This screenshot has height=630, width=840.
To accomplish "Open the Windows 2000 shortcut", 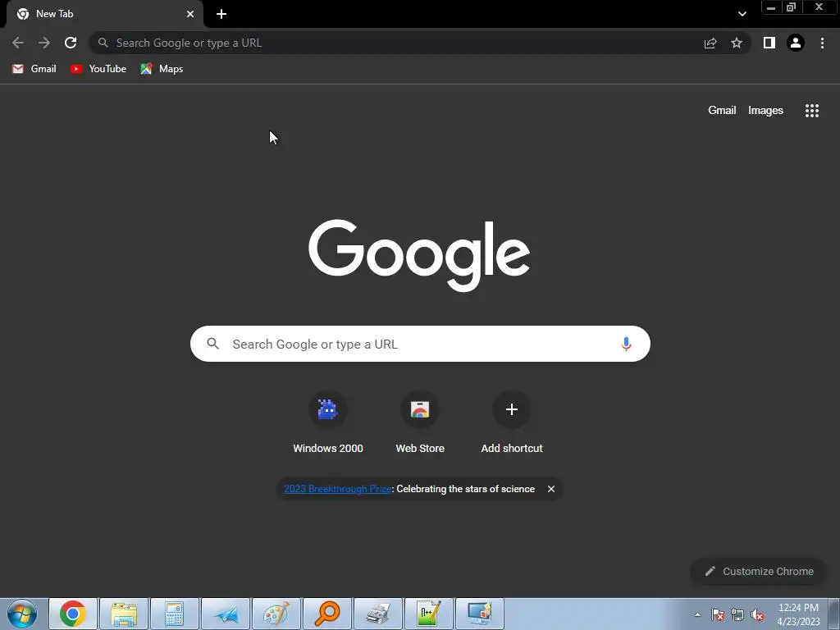I will [x=328, y=423].
